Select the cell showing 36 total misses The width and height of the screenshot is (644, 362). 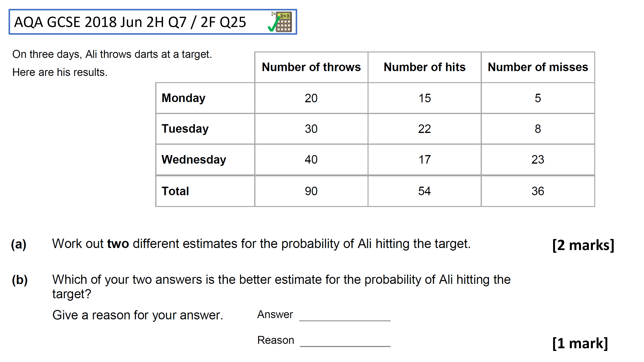pos(538,191)
